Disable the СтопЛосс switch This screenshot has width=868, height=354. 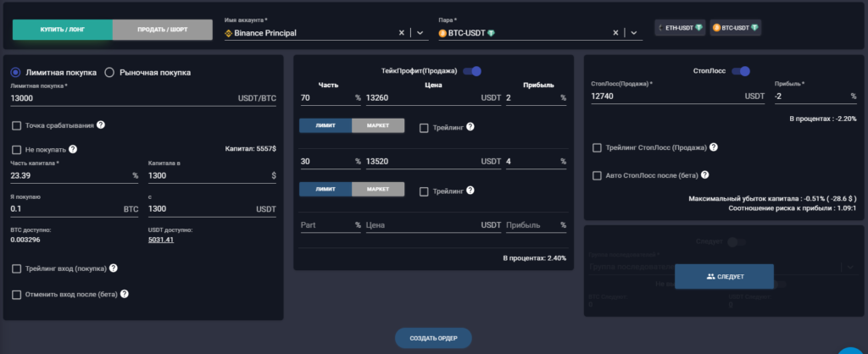(741, 71)
